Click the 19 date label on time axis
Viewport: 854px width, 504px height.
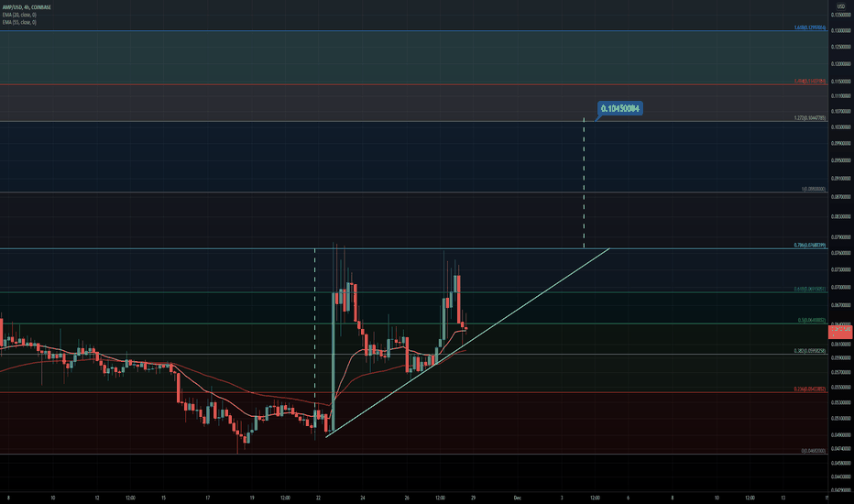coord(252,498)
